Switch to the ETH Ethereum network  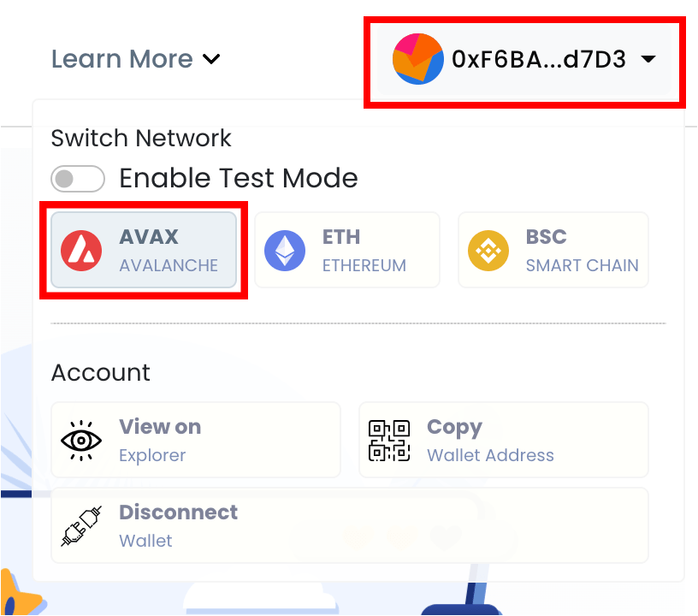pos(347,251)
